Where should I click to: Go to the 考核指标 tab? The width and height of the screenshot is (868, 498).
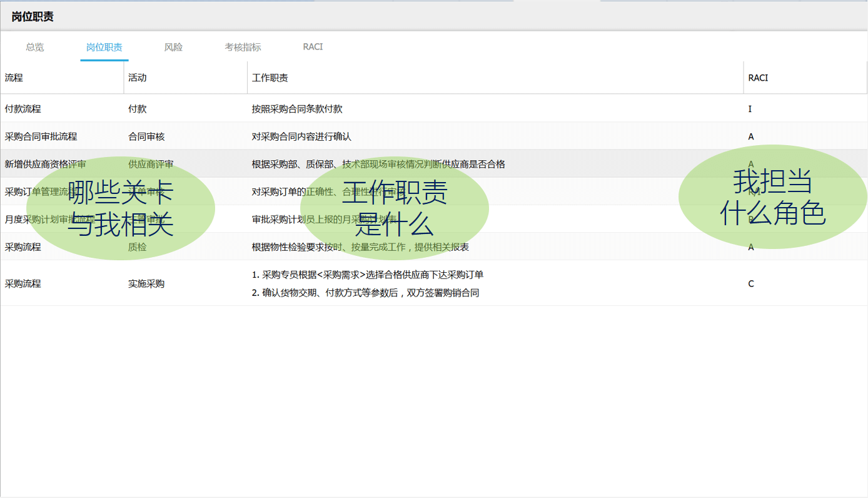tap(243, 47)
